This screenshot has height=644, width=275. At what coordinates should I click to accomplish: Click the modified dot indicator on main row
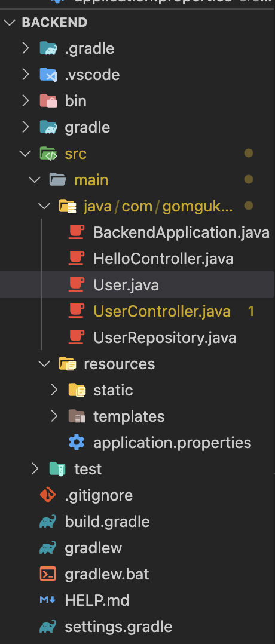click(248, 179)
